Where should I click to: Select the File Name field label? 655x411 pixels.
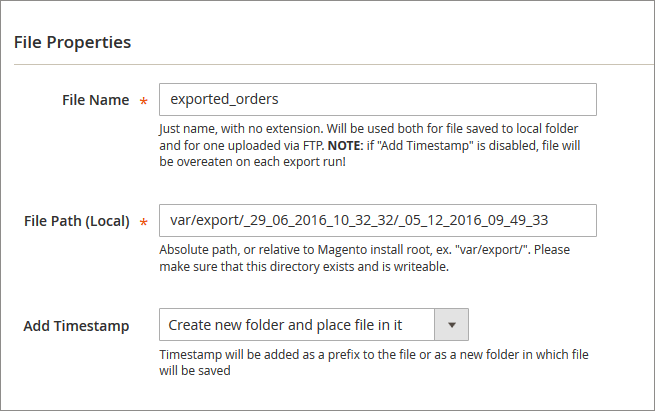(96, 100)
